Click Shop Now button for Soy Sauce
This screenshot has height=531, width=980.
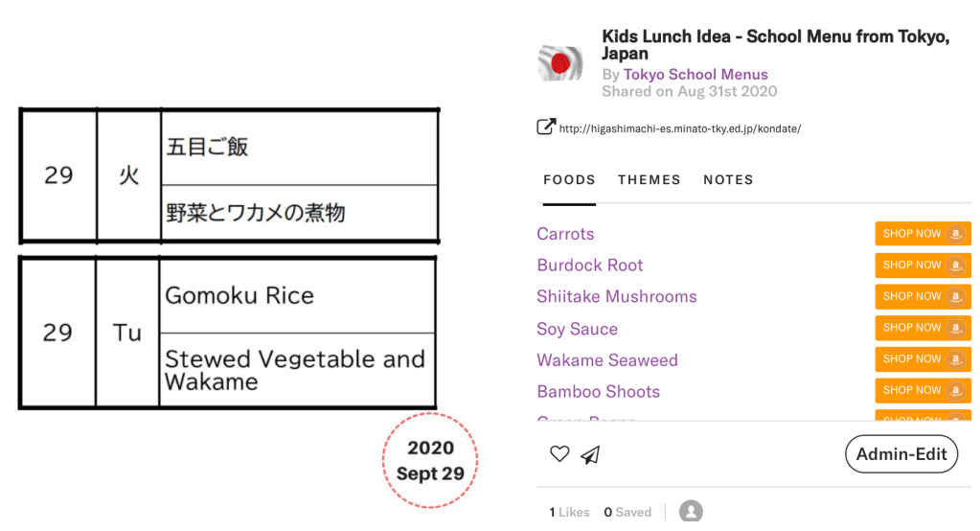(x=923, y=328)
